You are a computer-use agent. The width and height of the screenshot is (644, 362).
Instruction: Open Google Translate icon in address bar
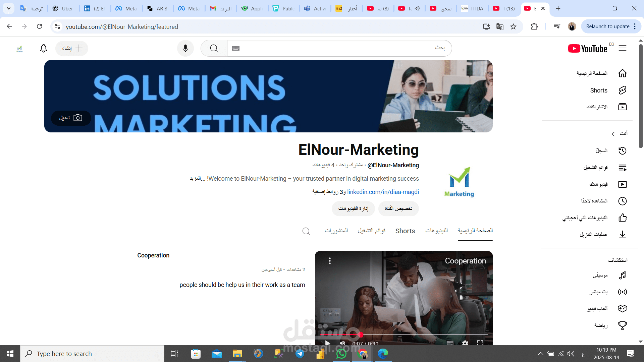[500, 26]
